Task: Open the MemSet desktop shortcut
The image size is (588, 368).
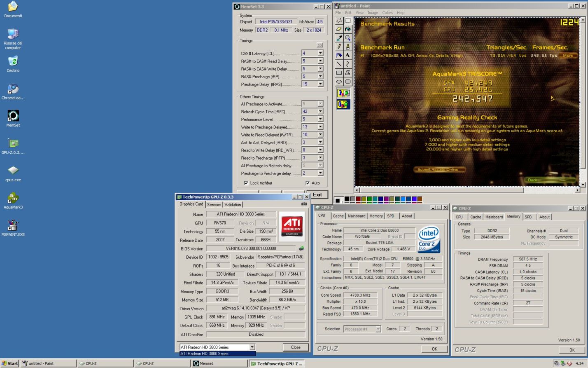Action: pyautogui.click(x=13, y=119)
